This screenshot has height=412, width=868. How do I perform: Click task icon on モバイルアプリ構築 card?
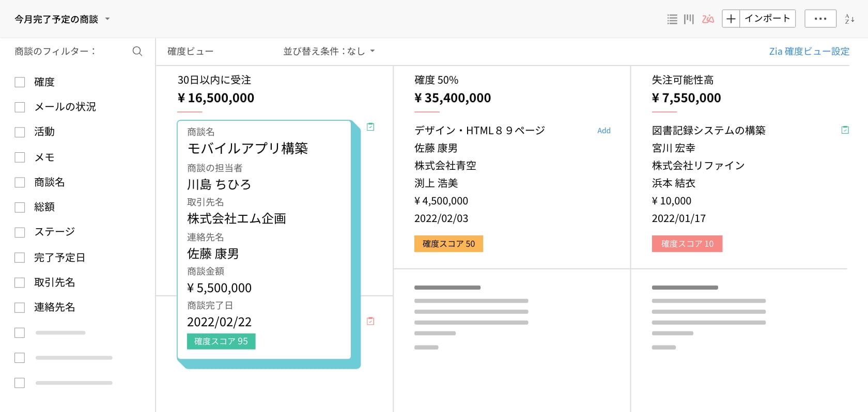pyautogui.click(x=370, y=127)
